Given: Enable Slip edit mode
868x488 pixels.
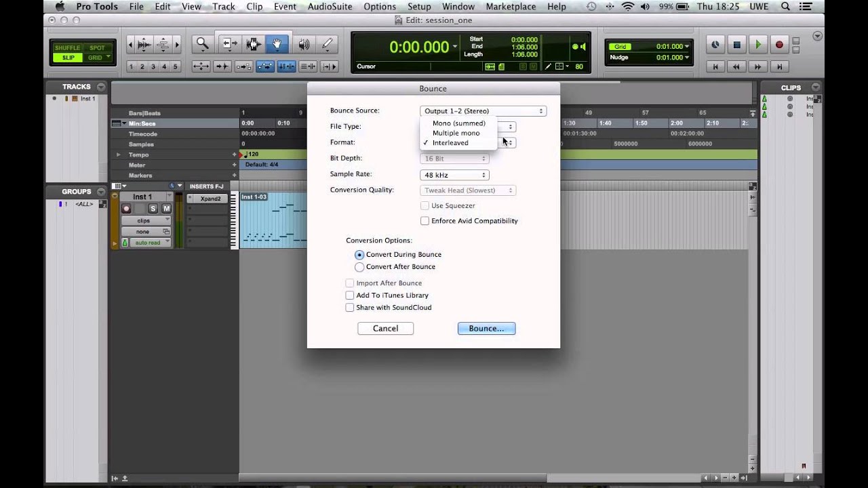Looking at the screenshot, I should (x=68, y=58).
